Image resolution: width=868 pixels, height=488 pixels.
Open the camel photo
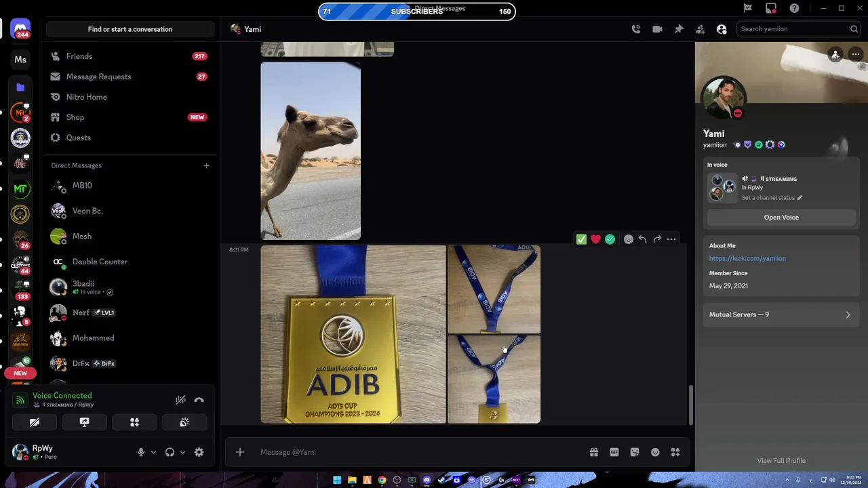[311, 151]
